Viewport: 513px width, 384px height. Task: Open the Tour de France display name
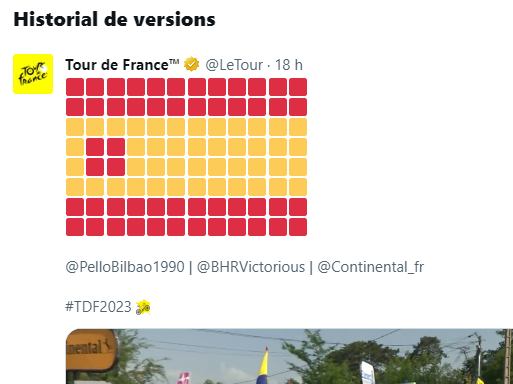click(122, 65)
